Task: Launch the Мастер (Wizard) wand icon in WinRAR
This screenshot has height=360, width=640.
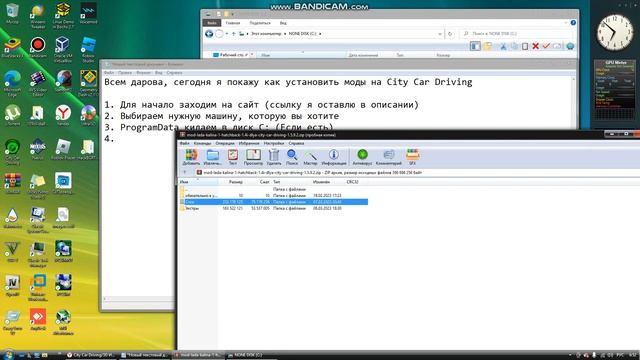Action: pyautogui.click(x=310, y=157)
